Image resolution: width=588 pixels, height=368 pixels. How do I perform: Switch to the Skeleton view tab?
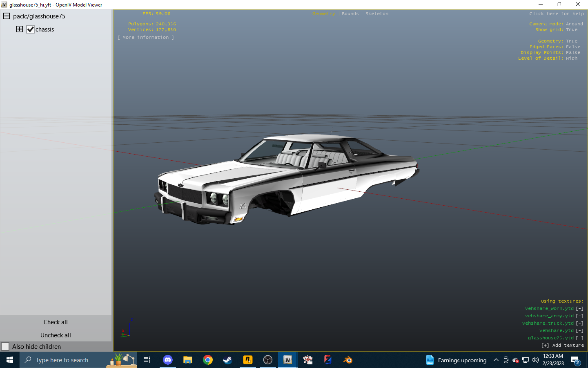click(377, 13)
